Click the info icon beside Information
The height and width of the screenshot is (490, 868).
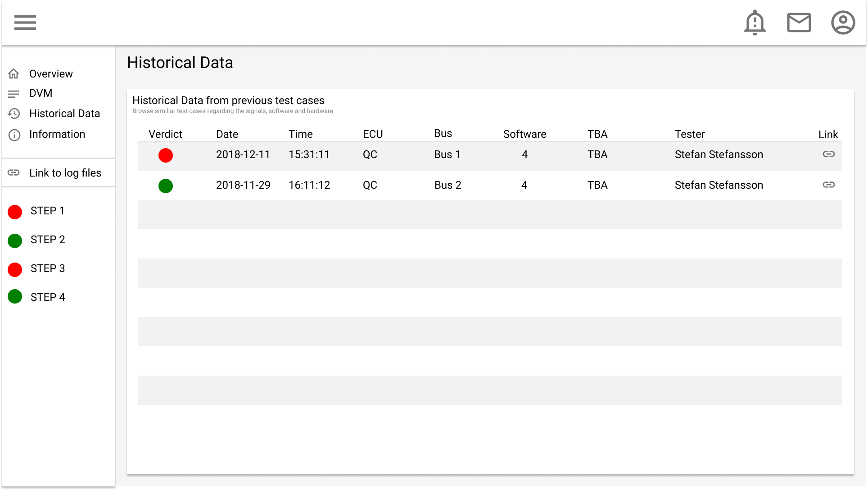coord(14,135)
